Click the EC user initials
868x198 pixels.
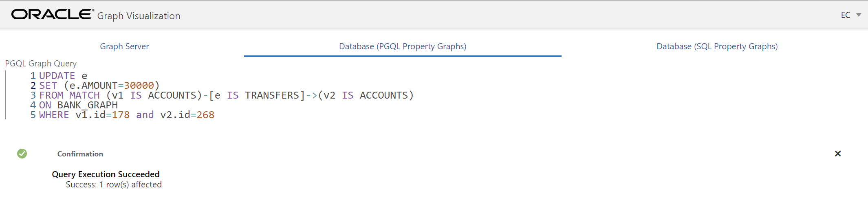[846, 15]
